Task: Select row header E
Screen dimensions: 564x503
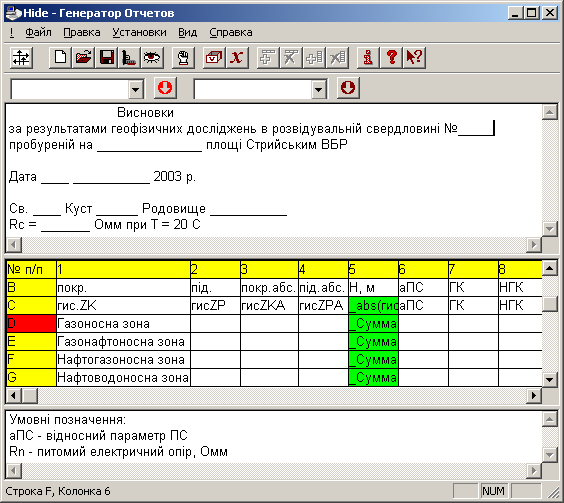Action: 31,341
